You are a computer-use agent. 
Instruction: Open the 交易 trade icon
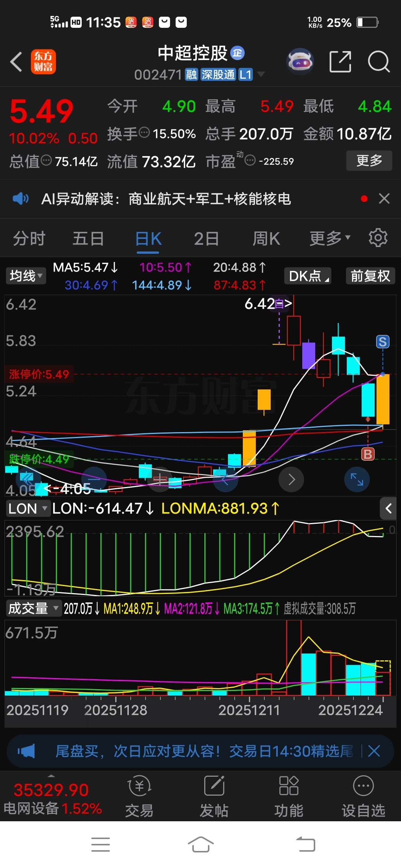click(x=139, y=796)
